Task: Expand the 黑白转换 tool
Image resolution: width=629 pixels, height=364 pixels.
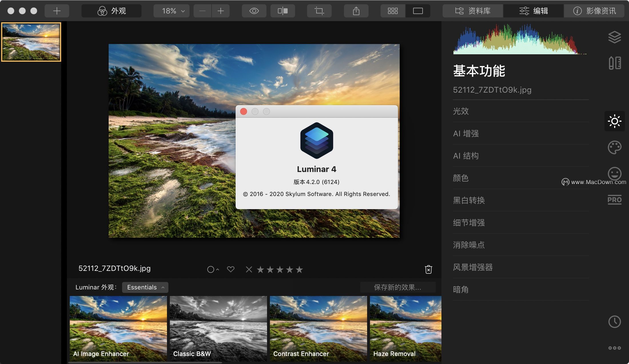Action: [521, 200]
